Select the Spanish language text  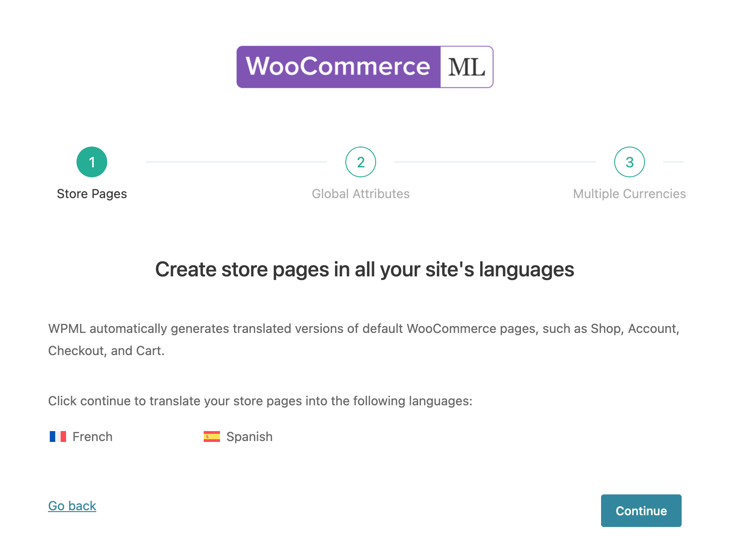(249, 437)
